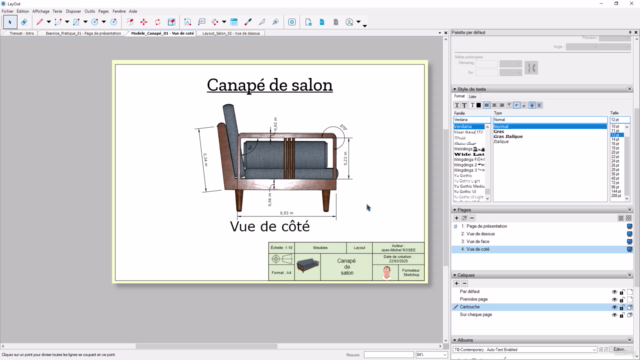
Task: Hide the Première page layer
Action: click(614, 300)
